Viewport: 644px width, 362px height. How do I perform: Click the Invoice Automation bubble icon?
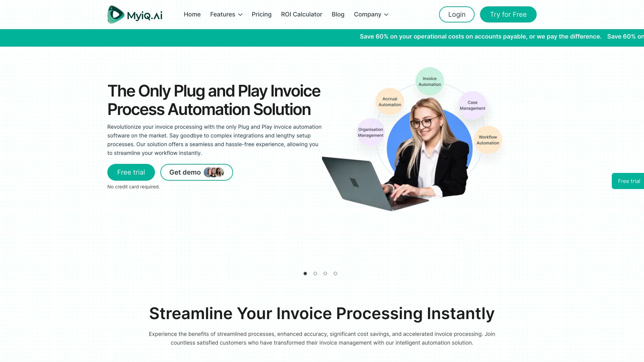point(429,81)
